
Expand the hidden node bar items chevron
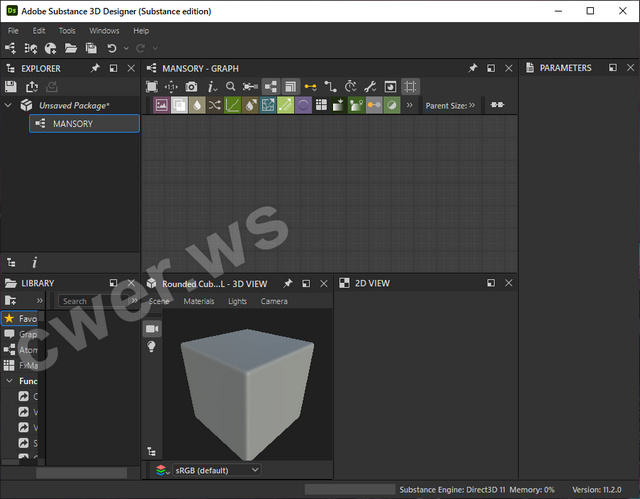[x=408, y=105]
